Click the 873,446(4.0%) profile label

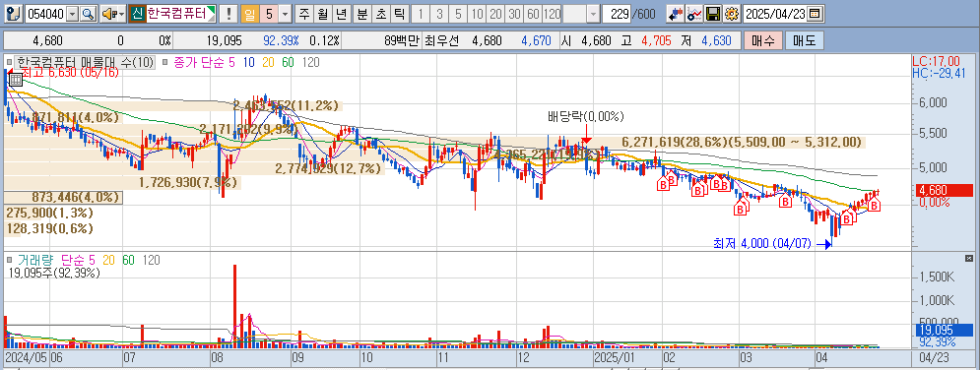coord(75,197)
